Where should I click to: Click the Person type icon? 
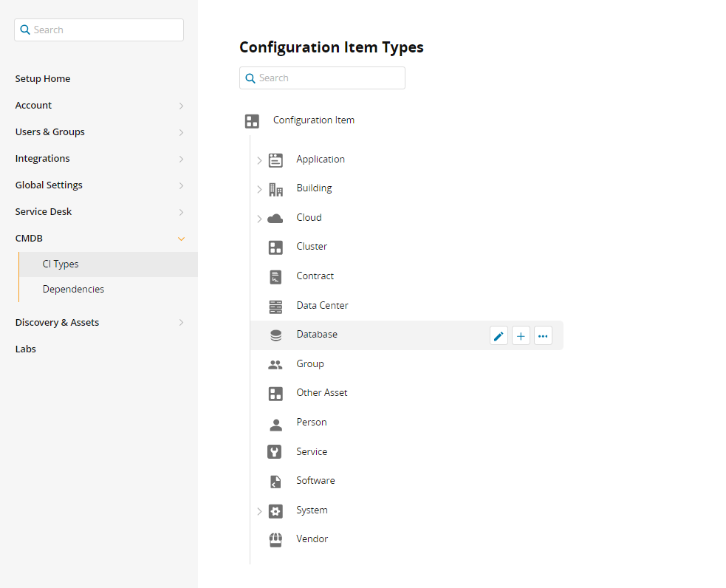pos(275,423)
